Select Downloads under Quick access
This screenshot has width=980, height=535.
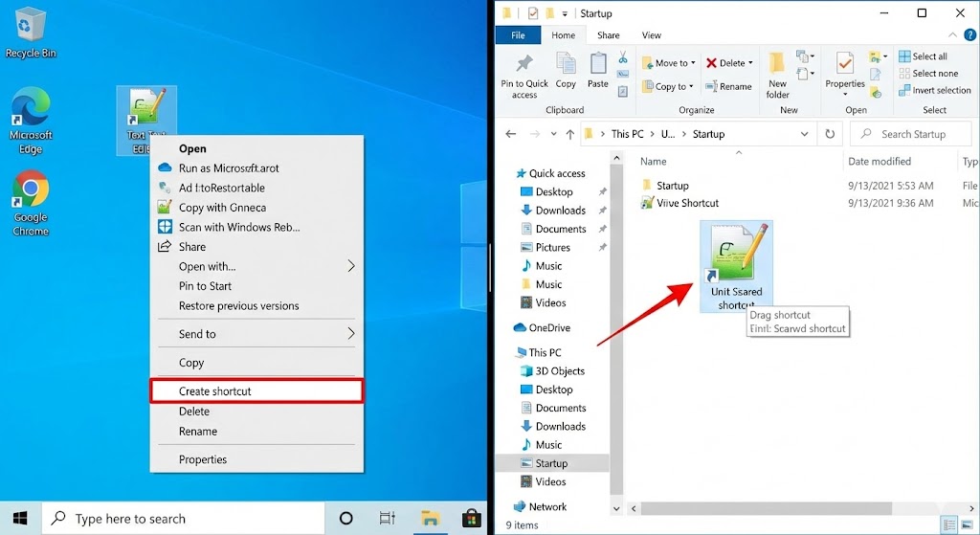click(x=560, y=211)
